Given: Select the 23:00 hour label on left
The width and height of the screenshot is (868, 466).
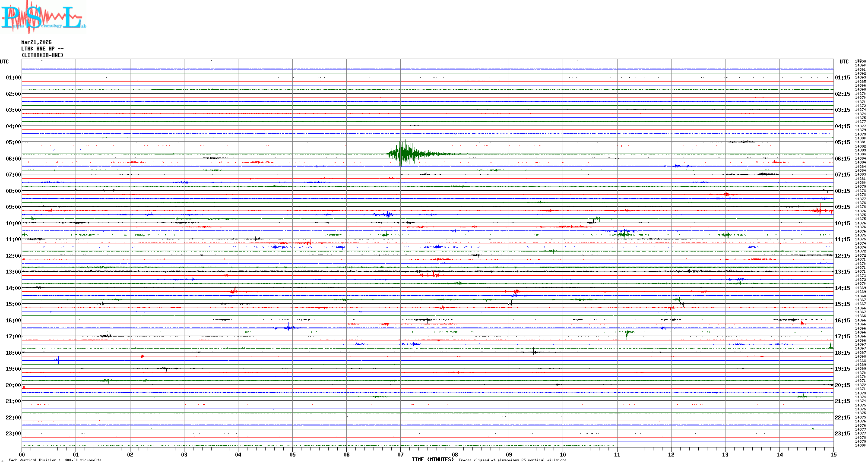Looking at the screenshot, I should 13,434.
